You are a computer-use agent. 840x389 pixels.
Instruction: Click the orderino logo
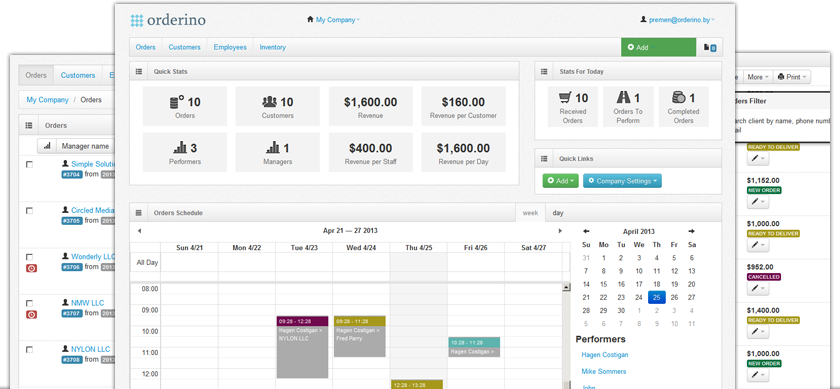[168, 20]
